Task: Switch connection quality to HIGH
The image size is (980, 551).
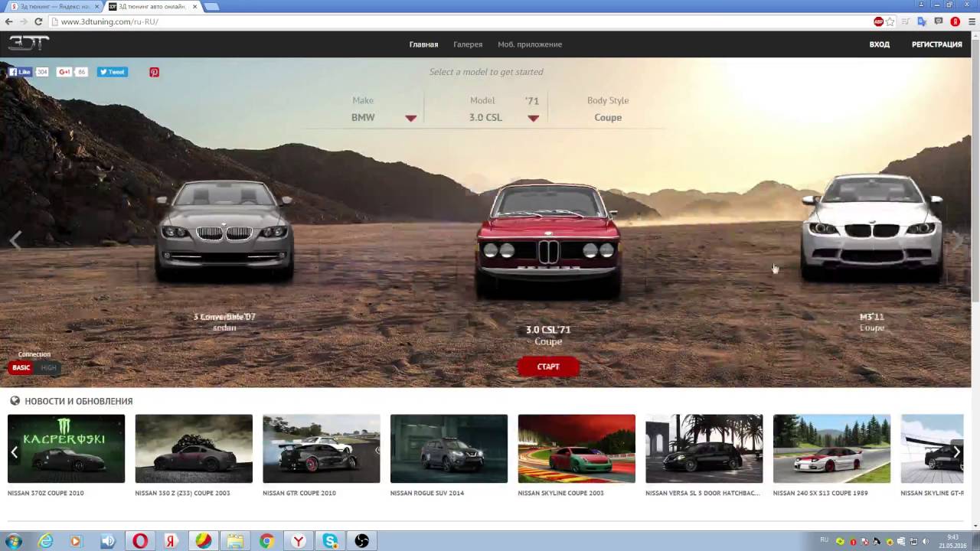Action: click(48, 367)
